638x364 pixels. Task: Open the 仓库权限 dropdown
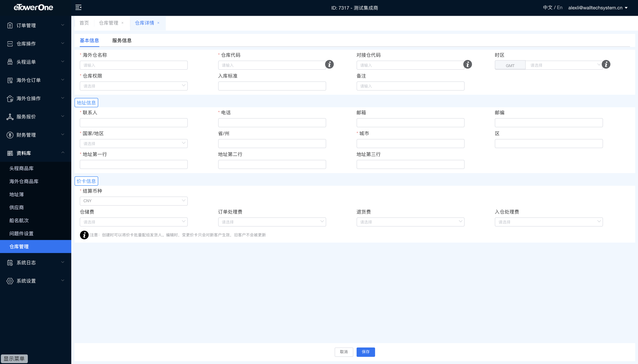click(x=134, y=86)
